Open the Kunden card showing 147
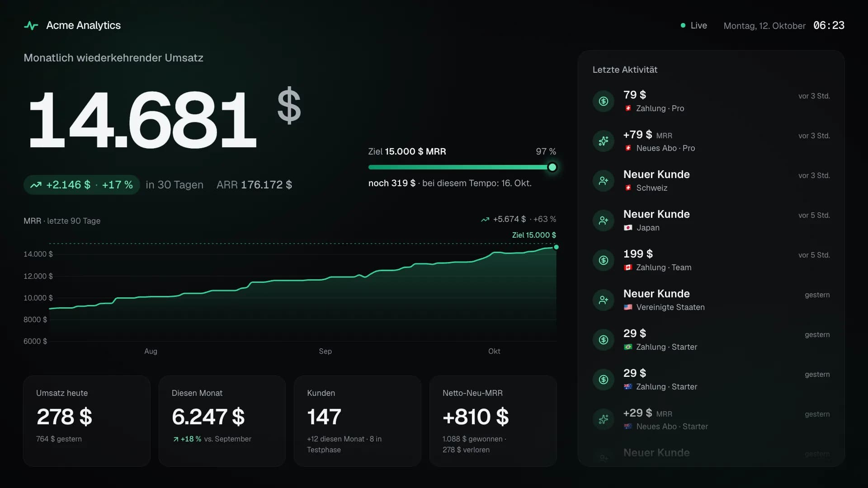Image resolution: width=868 pixels, height=488 pixels. [358, 421]
